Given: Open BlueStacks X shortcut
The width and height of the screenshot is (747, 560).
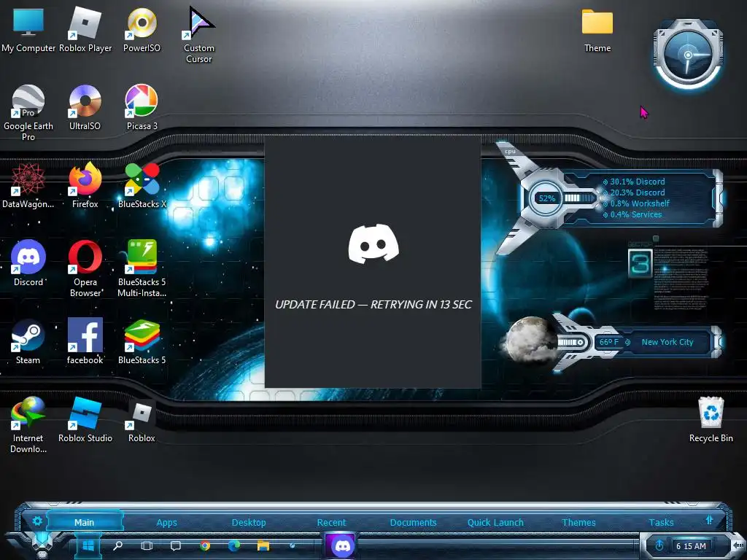Looking at the screenshot, I should 142,186.
